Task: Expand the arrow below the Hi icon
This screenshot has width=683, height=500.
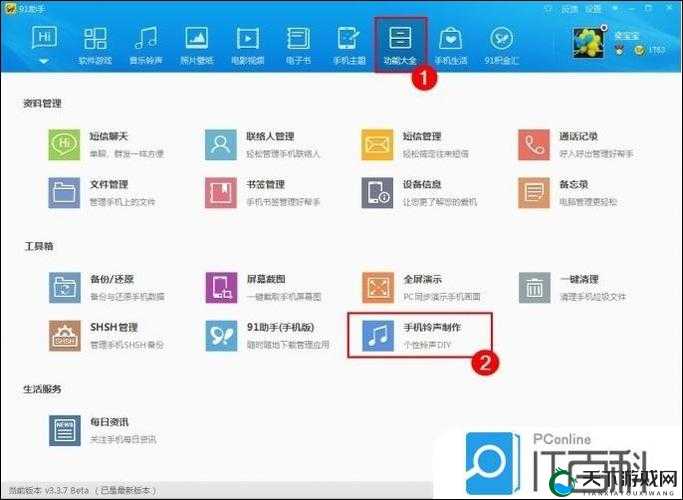Action: pyautogui.click(x=44, y=61)
